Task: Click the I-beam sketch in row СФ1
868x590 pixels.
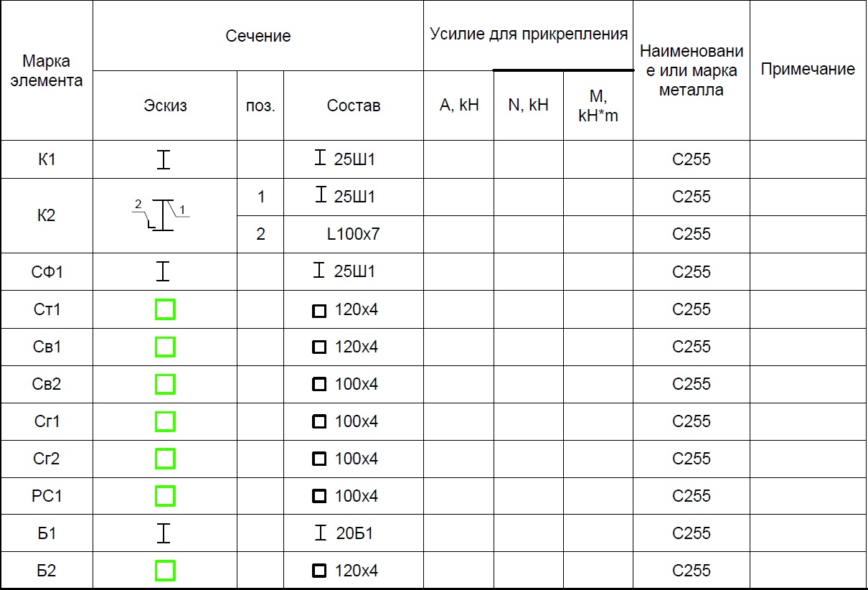Action: (x=164, y=271)
